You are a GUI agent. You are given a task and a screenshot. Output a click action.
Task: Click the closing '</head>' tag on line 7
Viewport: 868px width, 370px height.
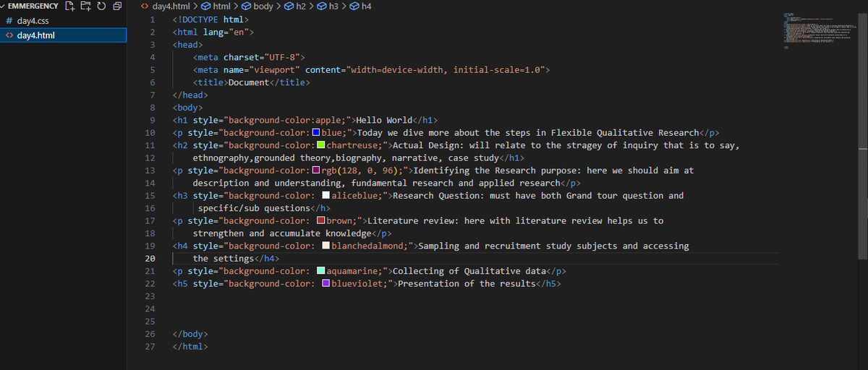coord(190,95)
